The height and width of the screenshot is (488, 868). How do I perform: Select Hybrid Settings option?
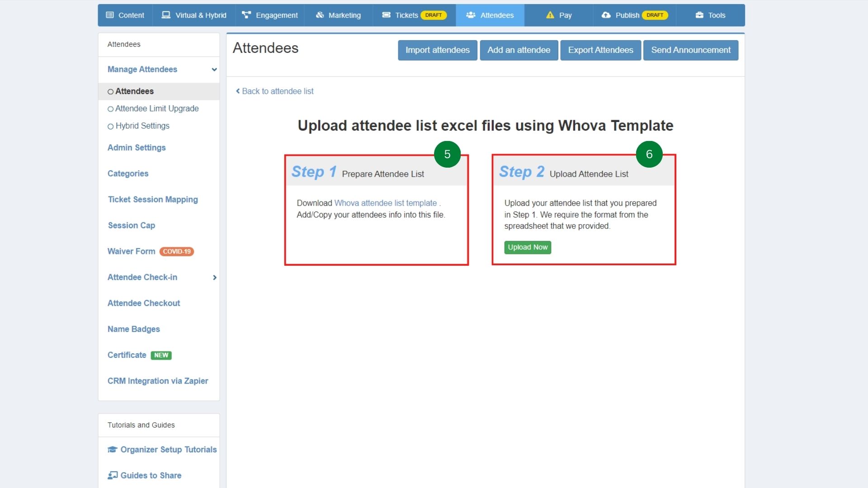pos(138,126)
